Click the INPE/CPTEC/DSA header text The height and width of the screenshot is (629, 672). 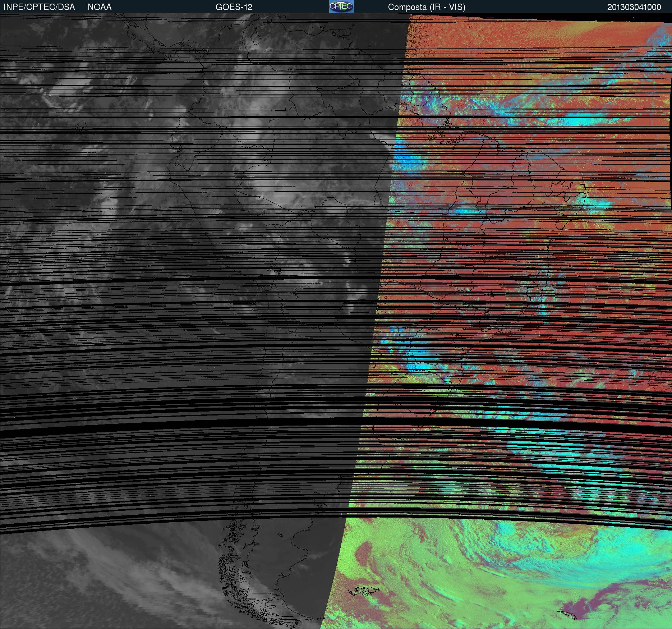click(x=39, y=7)
